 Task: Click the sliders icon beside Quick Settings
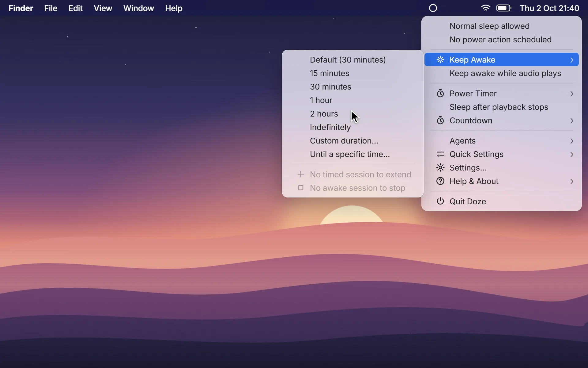tap(440, 154)
